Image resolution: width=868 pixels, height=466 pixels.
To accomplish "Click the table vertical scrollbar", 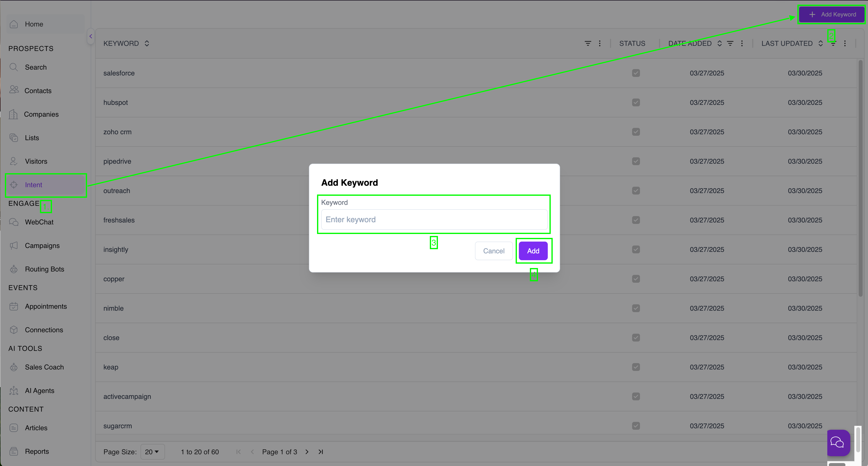I will (x=860, y=178).
